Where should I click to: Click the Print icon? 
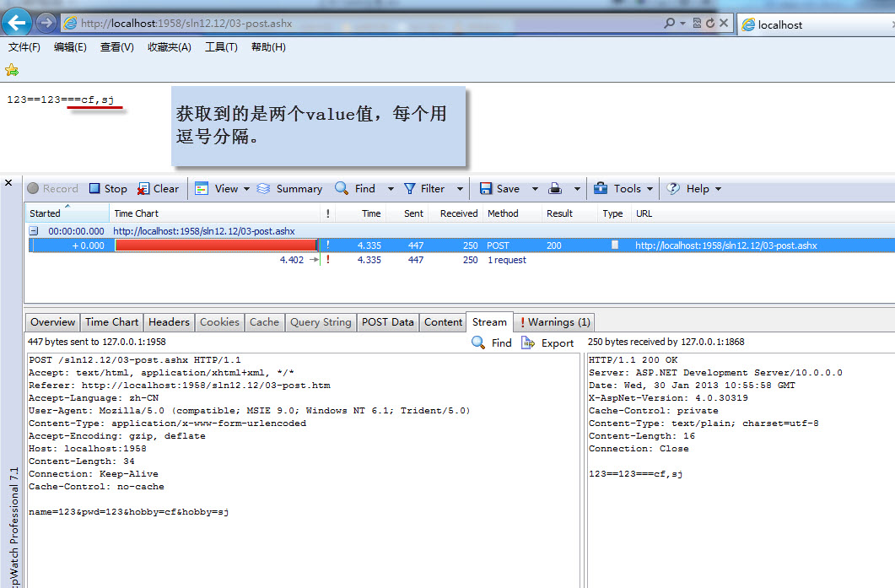(555, 188)
